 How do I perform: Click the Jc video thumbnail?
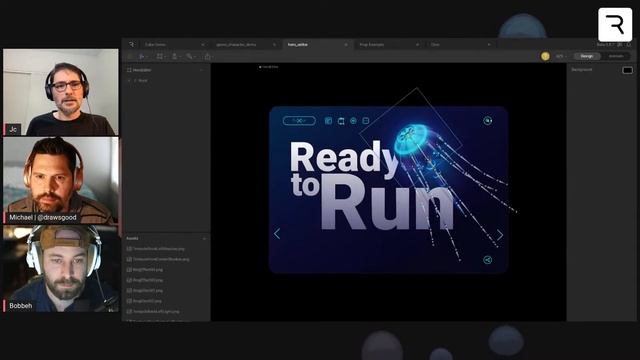(x=61, y=92)
